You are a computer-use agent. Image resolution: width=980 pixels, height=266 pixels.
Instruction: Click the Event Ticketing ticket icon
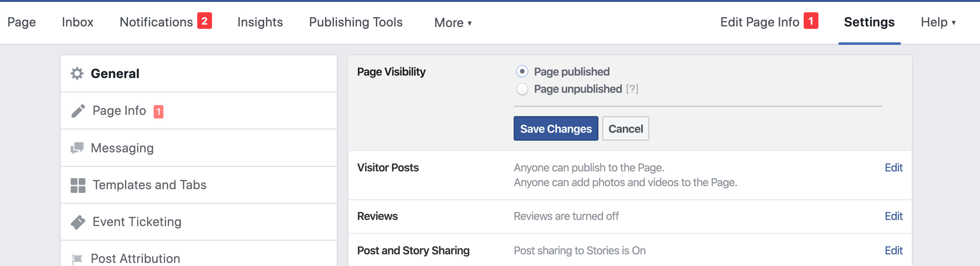pos(78,222)
